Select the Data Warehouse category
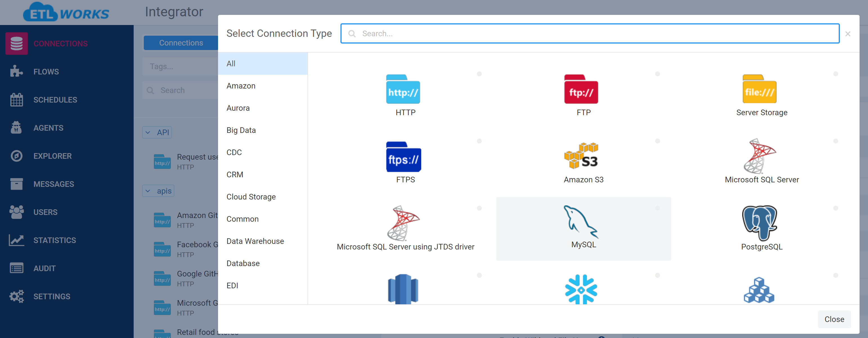The height and width of the screenshot is (338, 868). coord(263,241)
